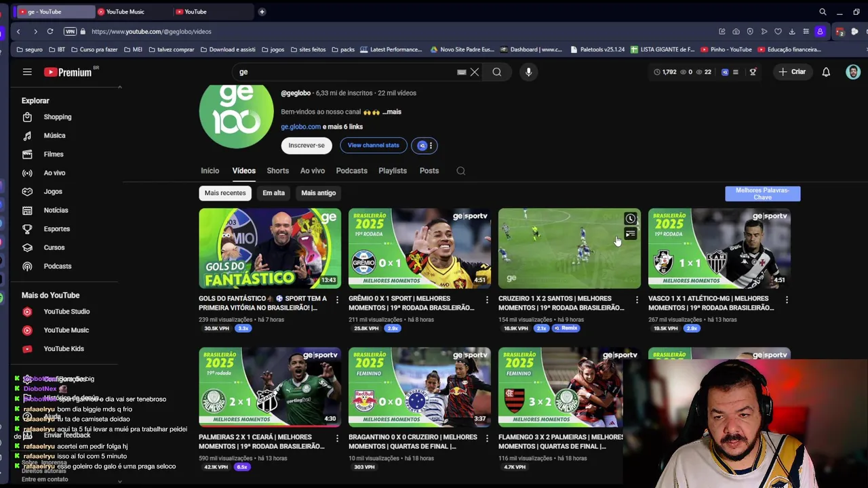Click the search magnifier button
The height and width of the screenshot is (488, 868).
click(497, 72)
